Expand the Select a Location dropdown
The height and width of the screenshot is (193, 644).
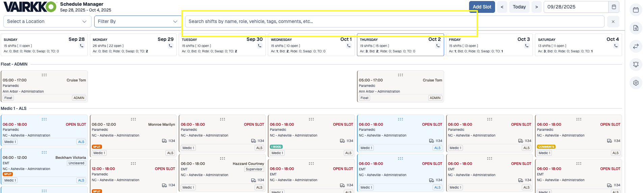point(47,21)
